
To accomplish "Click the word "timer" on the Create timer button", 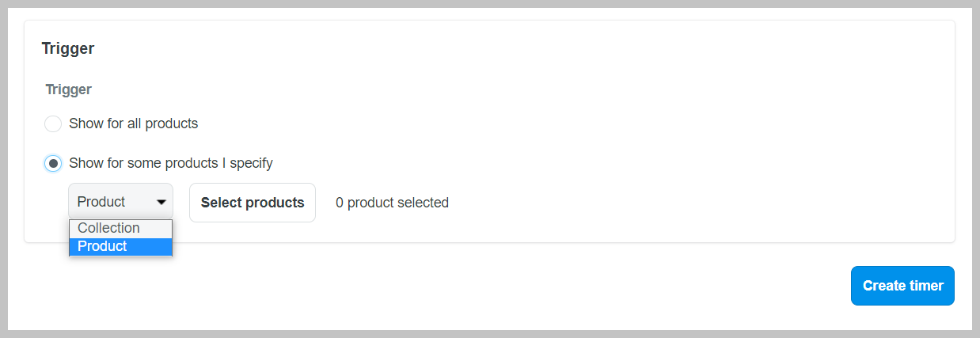I will (925, 286).
